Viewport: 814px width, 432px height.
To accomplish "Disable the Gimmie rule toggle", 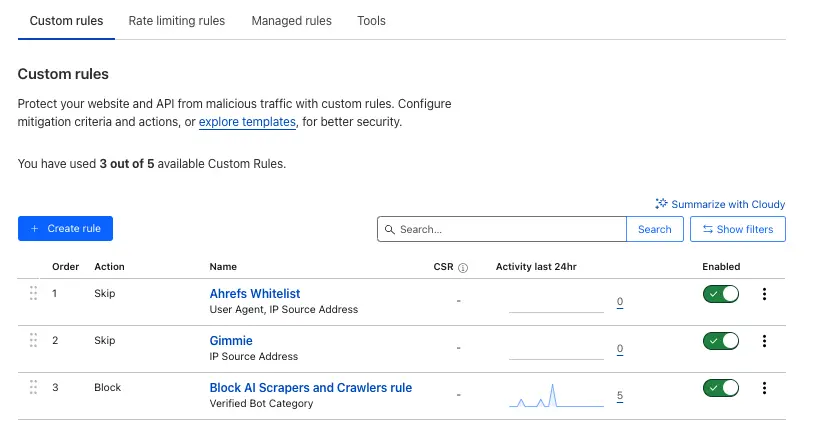I will [721, 341].
